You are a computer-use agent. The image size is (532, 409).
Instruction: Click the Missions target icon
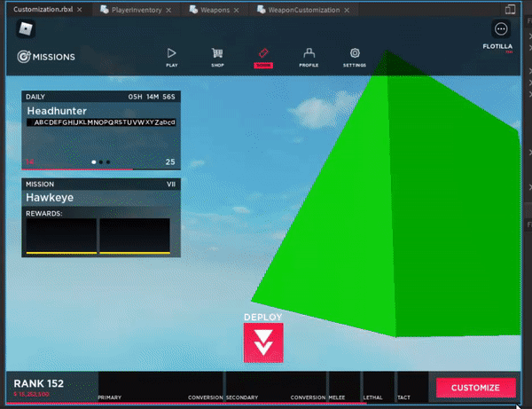24,57
